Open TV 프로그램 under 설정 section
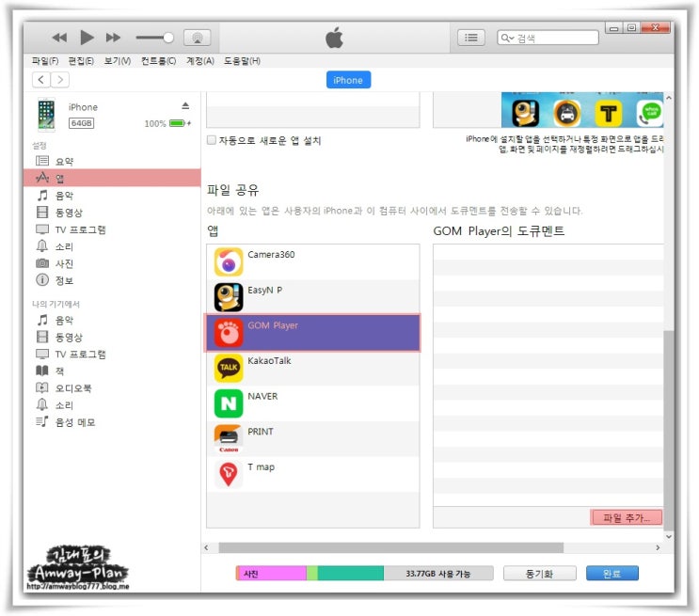This screenshot has height=616, width=699. (111, 229)
